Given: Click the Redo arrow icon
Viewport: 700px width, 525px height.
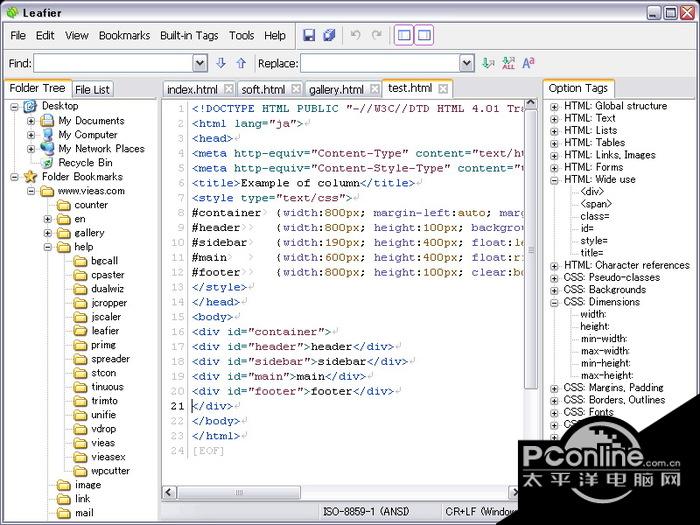Looking at the screenshot, I should coord(377,35).
